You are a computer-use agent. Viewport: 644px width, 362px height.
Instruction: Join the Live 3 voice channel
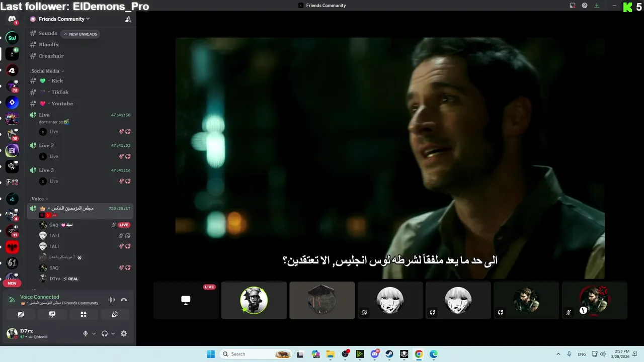click(x=80, y=170)
